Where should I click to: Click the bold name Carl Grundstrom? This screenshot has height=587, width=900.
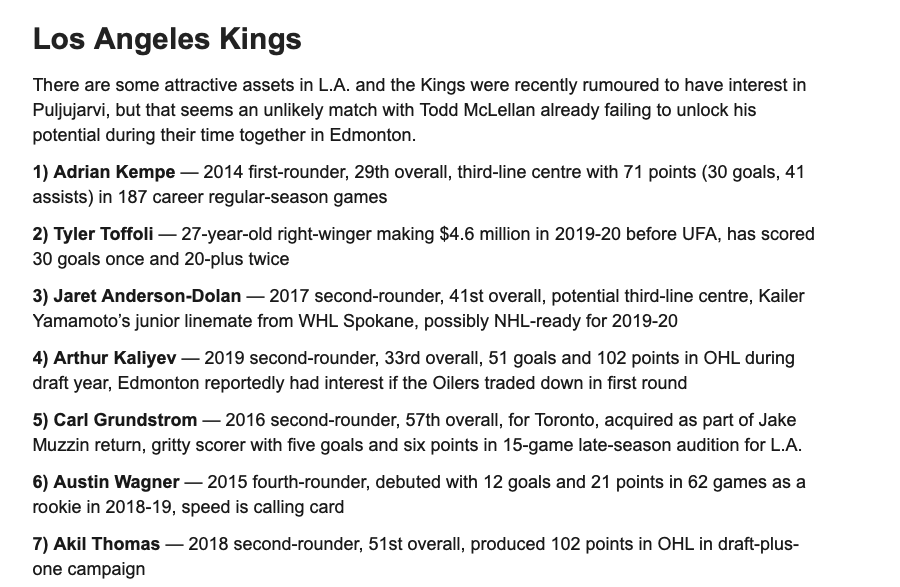tap(125, 420)
